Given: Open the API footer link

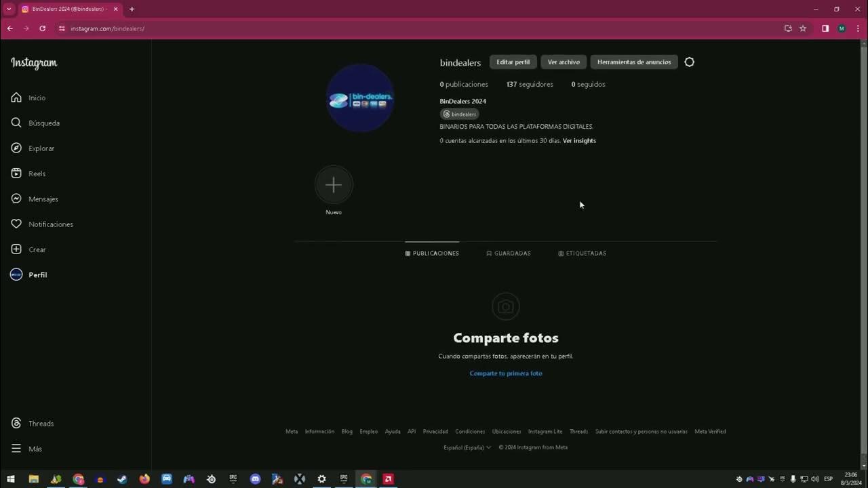Looking at the screenshot, I should coord(412,431).
